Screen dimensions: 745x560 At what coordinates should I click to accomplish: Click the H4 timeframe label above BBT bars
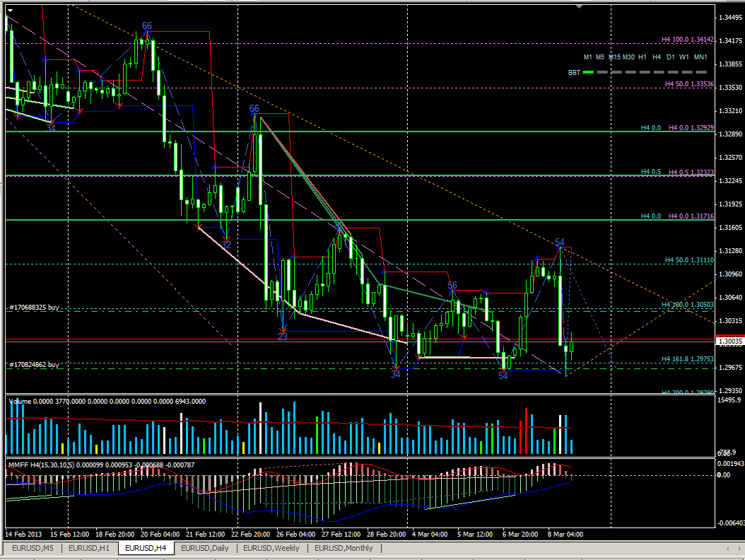[x=657, y=57]
